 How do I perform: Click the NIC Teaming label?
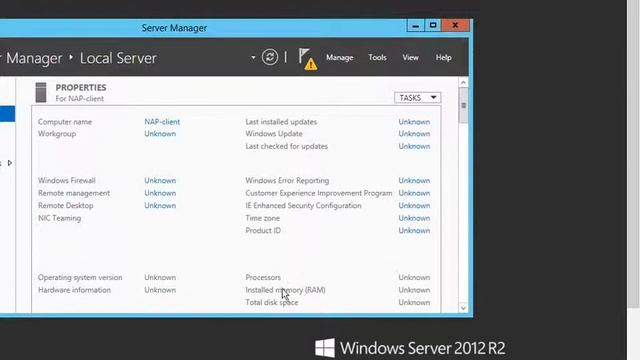(60, 218)
